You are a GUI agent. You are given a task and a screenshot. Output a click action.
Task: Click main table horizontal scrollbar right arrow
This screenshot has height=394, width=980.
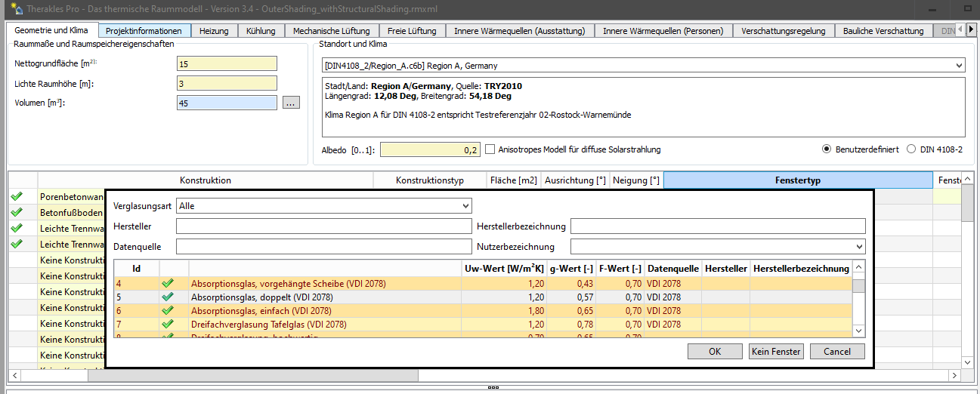[x=956, y=374]
